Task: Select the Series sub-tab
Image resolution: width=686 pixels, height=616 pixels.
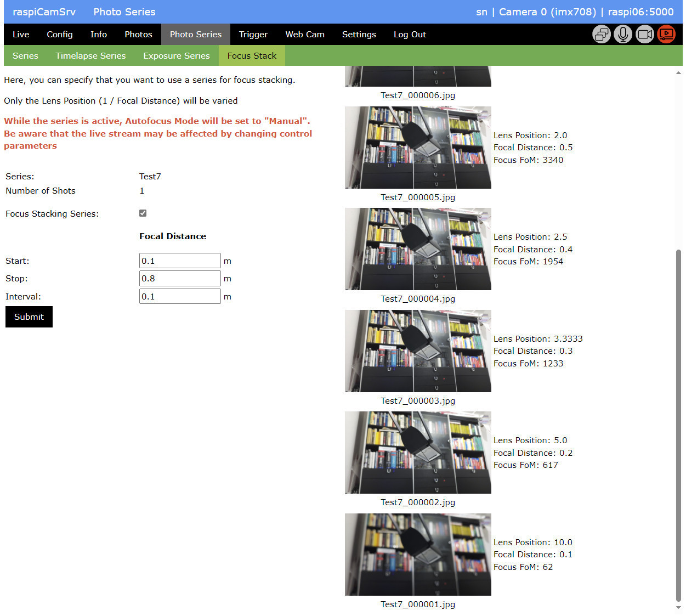Action: tap(25, 56)
